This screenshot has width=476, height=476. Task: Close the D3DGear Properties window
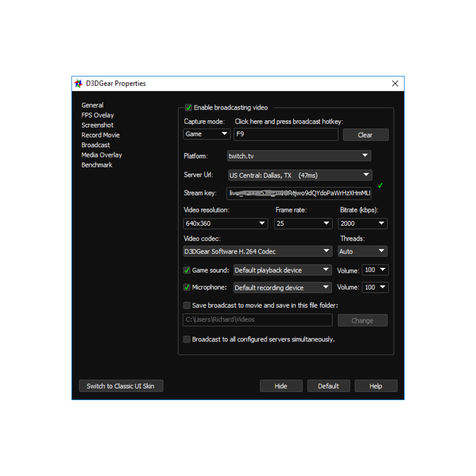[395, 84]
